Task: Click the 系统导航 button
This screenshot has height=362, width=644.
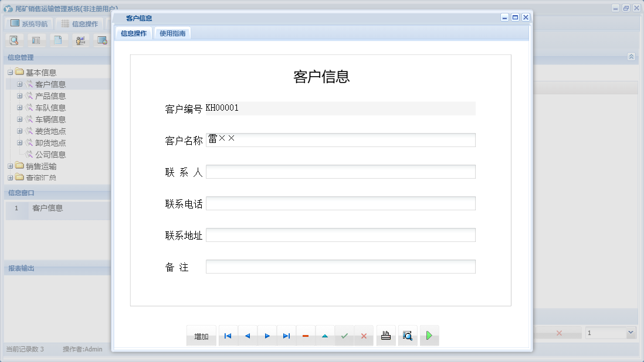Action: point(28,23)
